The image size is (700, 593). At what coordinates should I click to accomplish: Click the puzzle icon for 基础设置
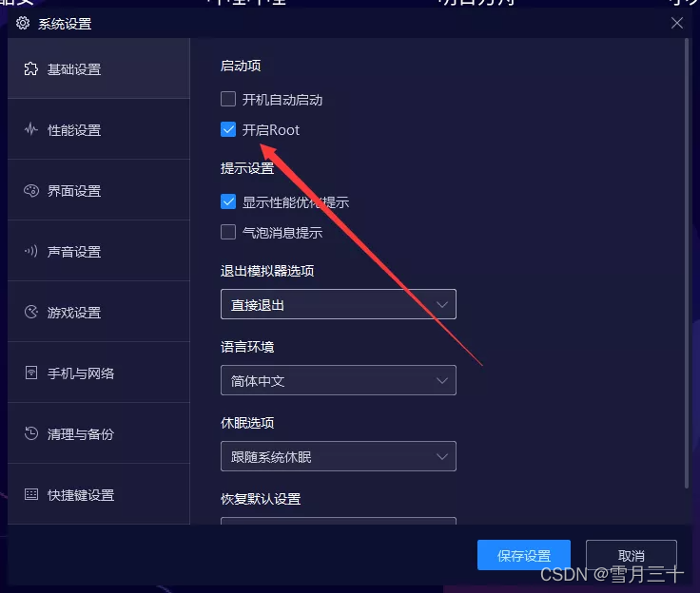pos(30,68)
